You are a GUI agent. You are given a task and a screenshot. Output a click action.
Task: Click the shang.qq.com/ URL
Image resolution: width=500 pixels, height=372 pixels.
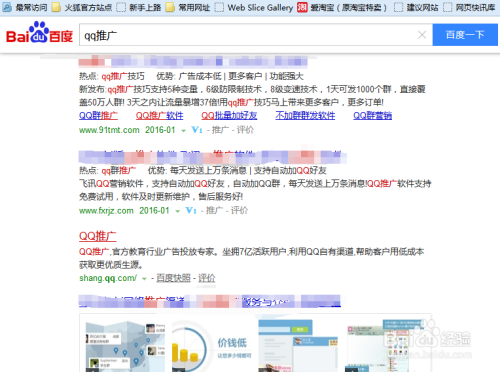pos(108,278)
